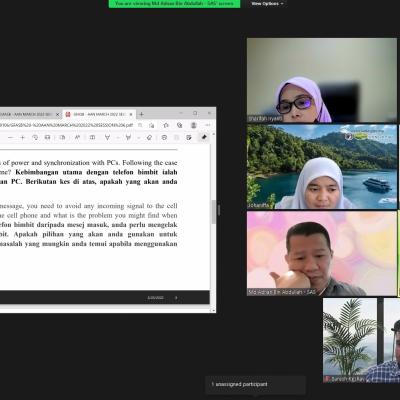Select the Draw pen tool
400x400 pixels.
[107, 137]
